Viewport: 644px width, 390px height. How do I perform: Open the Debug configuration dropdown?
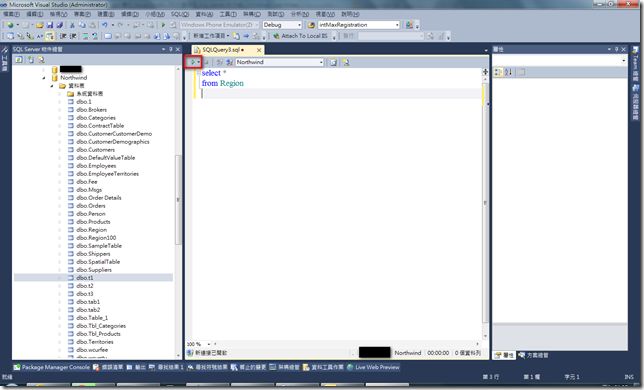pyautogui.click(x=282, y=25)
